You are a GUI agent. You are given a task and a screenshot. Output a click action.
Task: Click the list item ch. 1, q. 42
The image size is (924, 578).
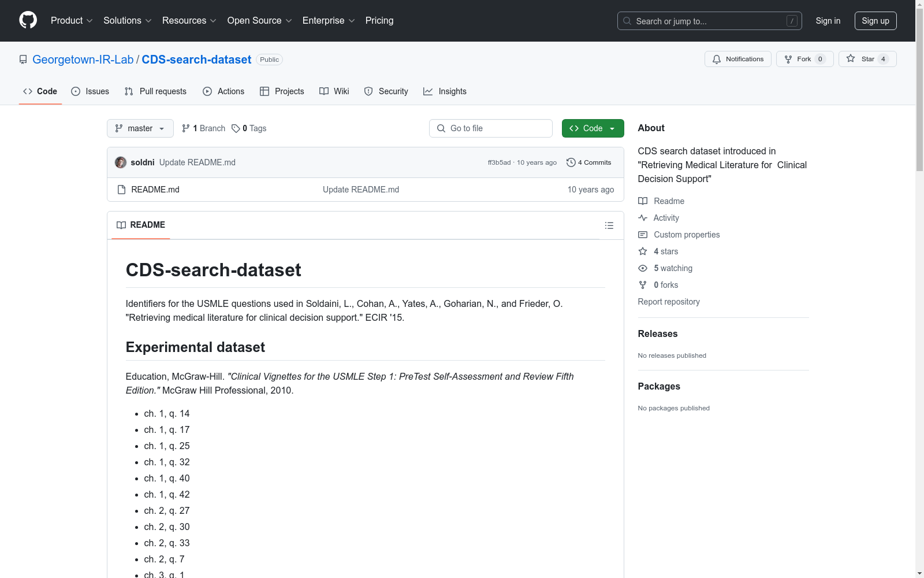point(167,495)
